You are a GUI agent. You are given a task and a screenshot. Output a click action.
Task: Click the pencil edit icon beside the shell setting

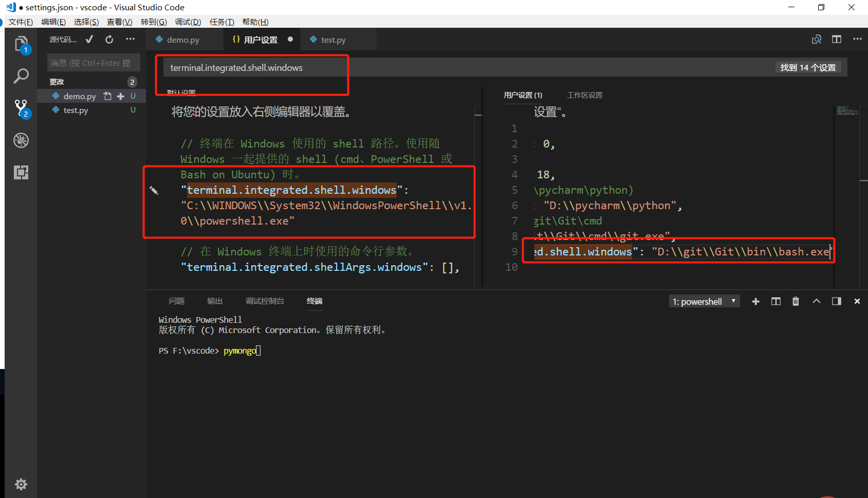pyautogui.click(x=154, y=191)
